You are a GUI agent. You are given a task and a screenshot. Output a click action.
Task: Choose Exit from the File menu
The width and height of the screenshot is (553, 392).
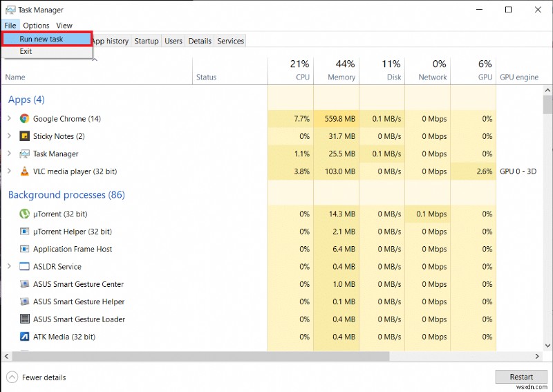pos(47,51)
